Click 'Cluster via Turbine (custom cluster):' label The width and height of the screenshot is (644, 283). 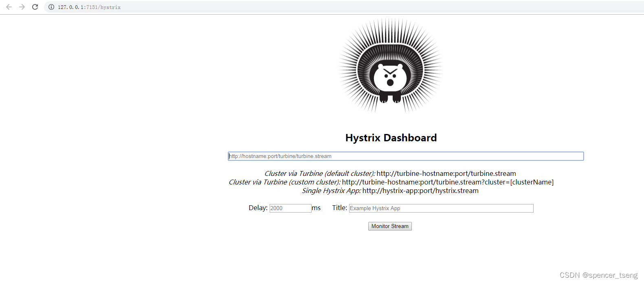(285, 182)
